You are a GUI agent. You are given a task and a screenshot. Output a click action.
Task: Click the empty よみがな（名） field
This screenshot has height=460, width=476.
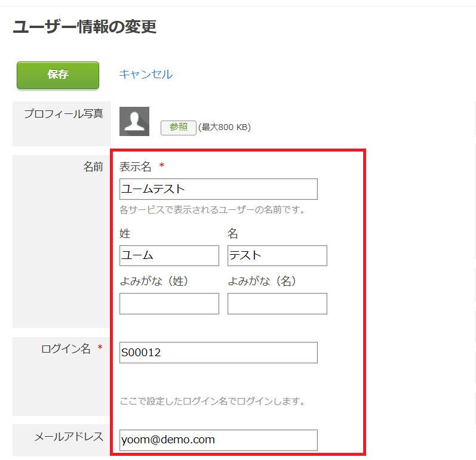pos(277,303)
